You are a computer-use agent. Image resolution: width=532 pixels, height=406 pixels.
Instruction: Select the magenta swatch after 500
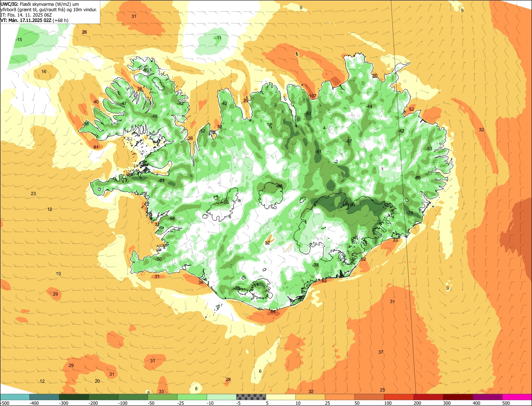517,397
